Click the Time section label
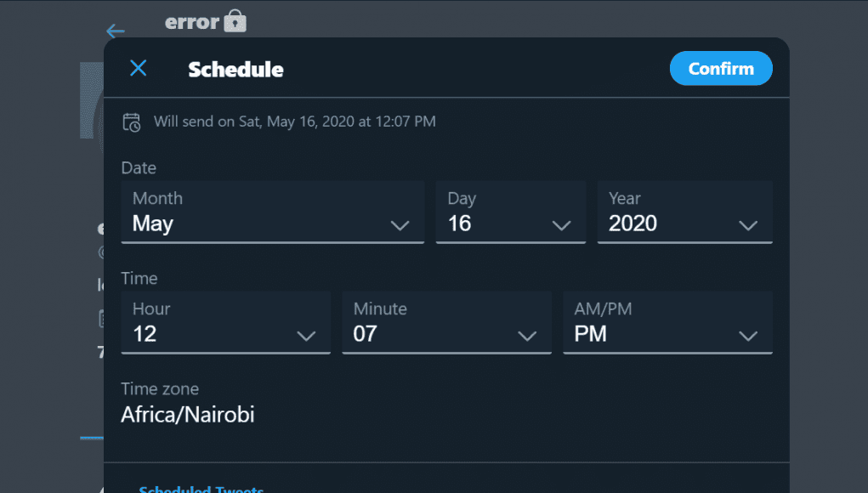Screen dimensions: 868x493 pyautogui.click(x=139, y=279)
